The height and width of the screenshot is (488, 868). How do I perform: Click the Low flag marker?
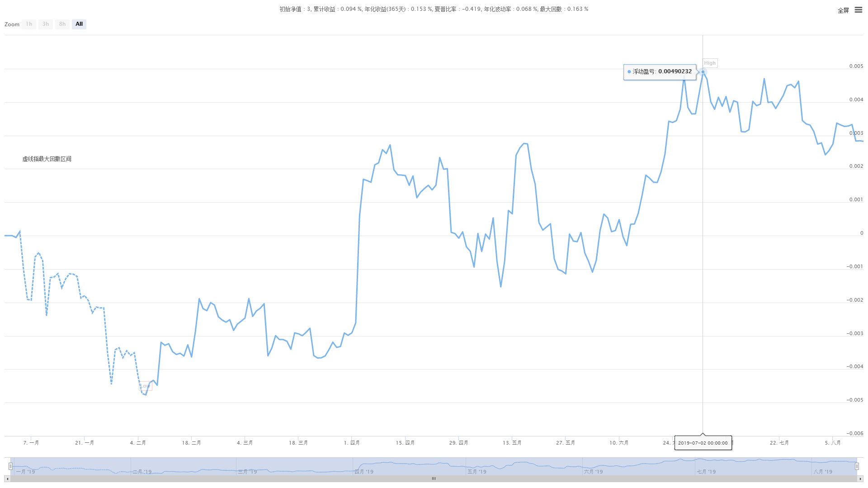(146, 386)
